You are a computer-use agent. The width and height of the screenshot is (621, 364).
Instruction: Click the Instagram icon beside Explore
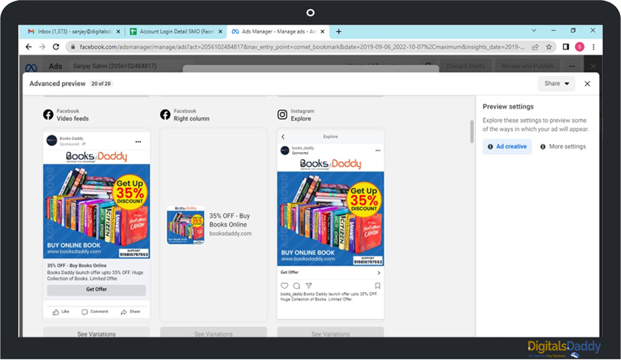282,115
